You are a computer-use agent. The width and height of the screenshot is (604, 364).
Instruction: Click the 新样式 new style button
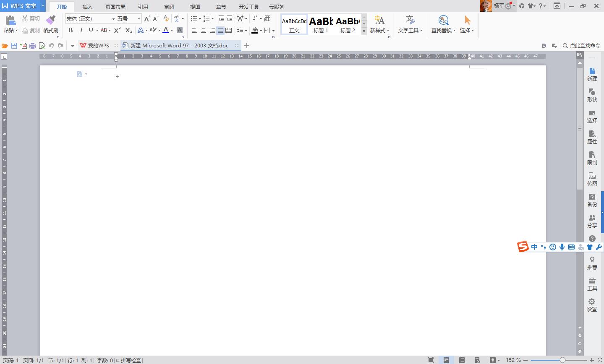(379, 24)
